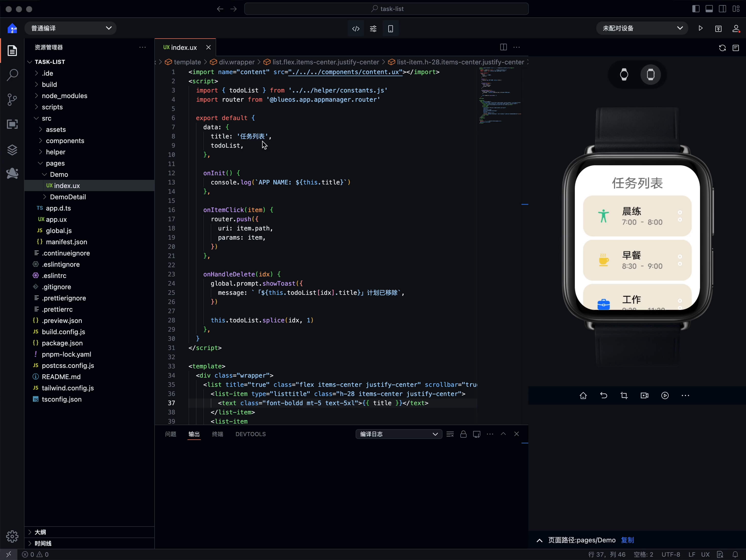This screenshot has height=560, width=746.
Task: Switch to square watch device shape
Action: click(650, 75)
